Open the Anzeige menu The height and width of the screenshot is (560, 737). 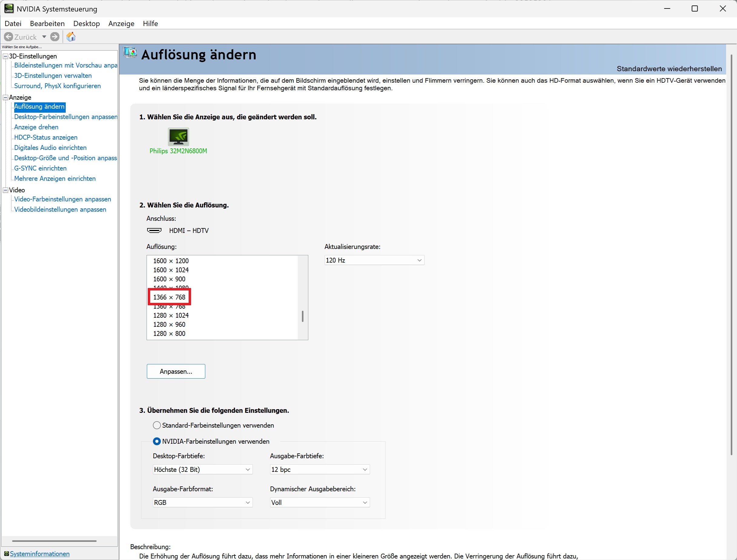coord(121,24)
